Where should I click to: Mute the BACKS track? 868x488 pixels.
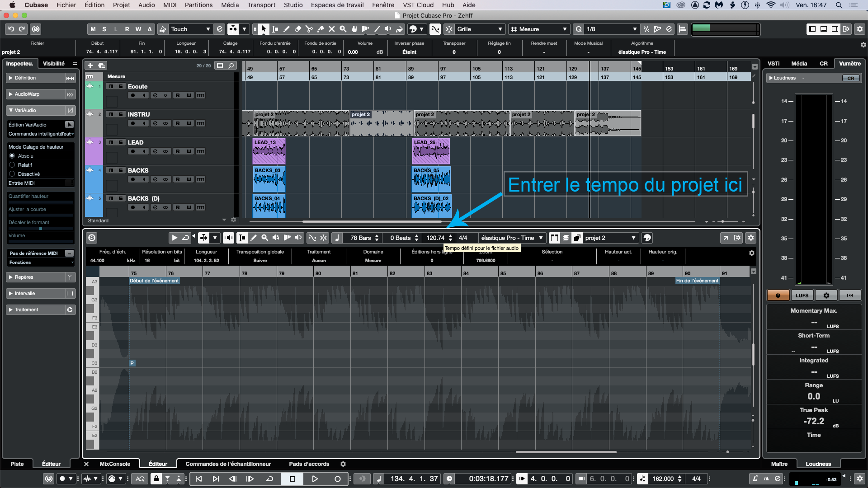click(111, 170)
